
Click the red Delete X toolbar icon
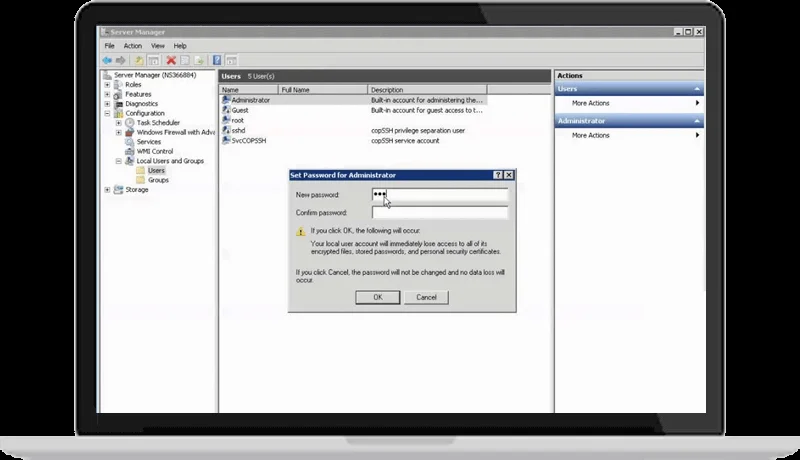(171, 60)
